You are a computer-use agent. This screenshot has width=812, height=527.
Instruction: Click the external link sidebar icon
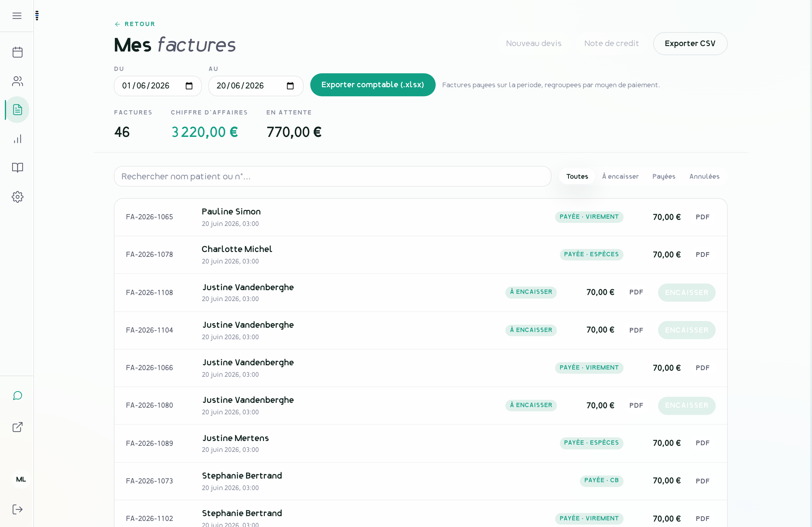(x=17, y=427)
